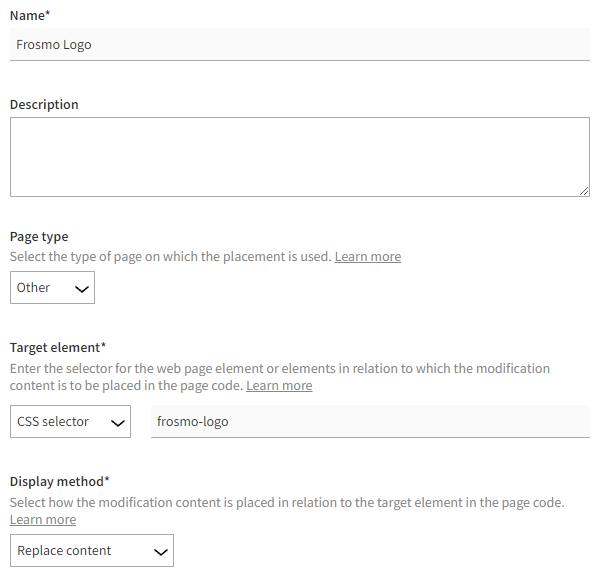Click the chevron arrow beside Replace content
The image size is (600, 577).
coord(157,552)
